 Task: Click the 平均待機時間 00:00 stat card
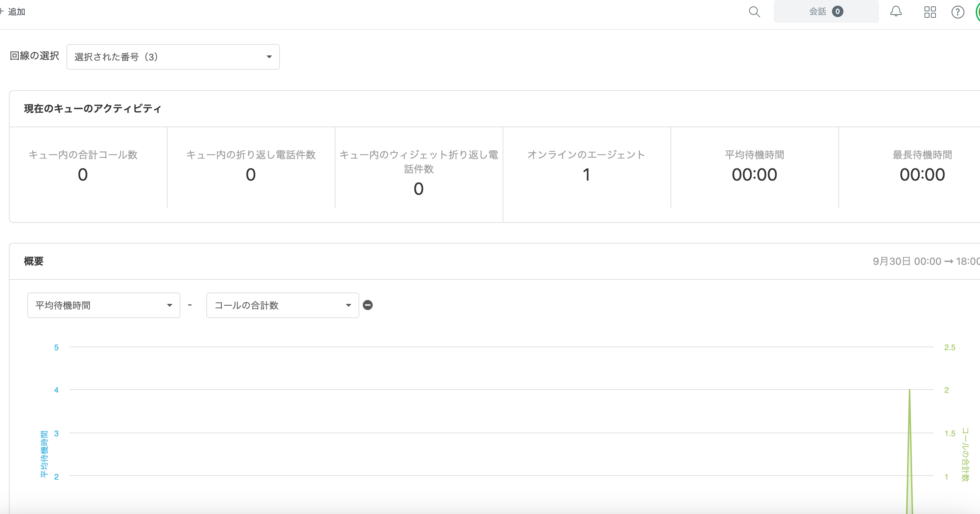tap(754, 167)
